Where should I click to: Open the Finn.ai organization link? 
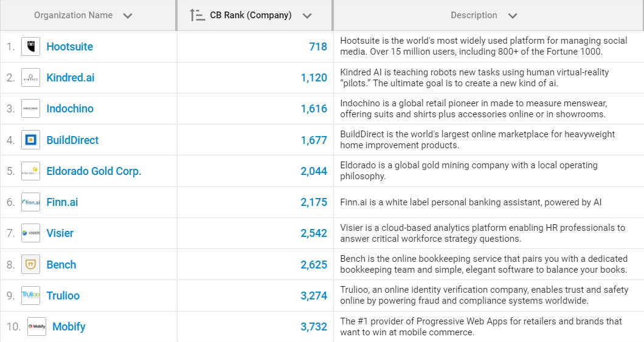click(62, 202)
